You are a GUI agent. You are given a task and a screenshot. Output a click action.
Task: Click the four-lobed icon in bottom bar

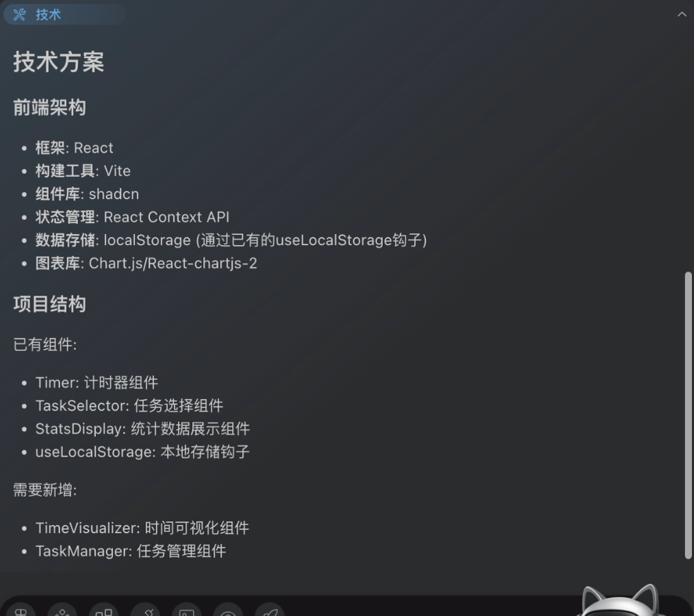[21, 611]
